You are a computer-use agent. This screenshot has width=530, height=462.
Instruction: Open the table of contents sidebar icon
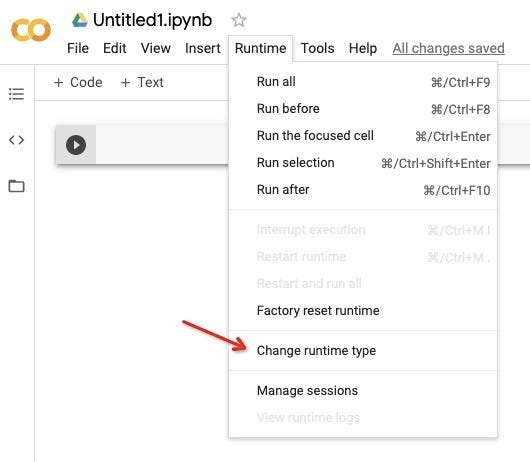tap(16, 94)
